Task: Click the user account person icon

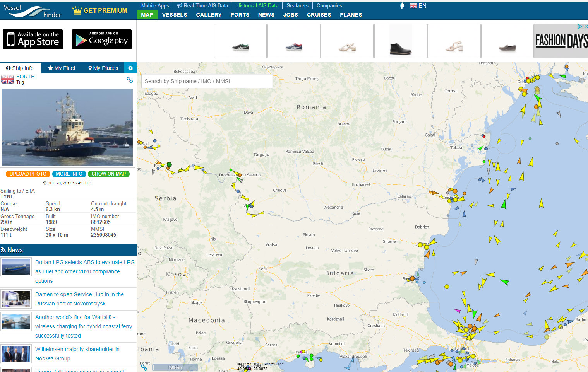Action: pyautogui.click(x=402, y=6)
